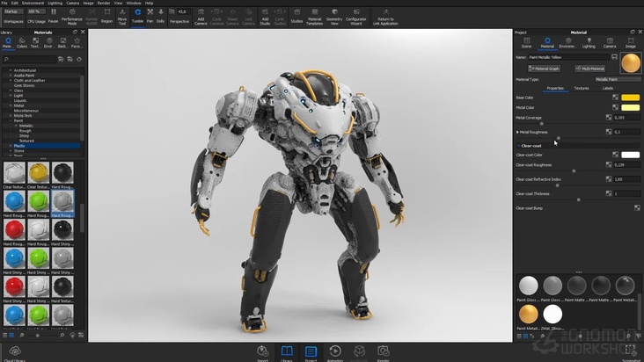
Task: Click the Base Color yellow swatch
Action: tap(631, 98)
